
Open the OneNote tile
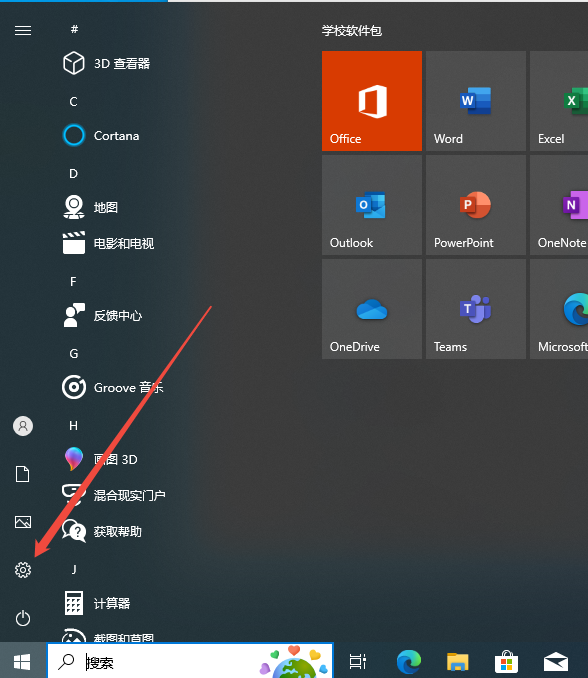[559, 205]
